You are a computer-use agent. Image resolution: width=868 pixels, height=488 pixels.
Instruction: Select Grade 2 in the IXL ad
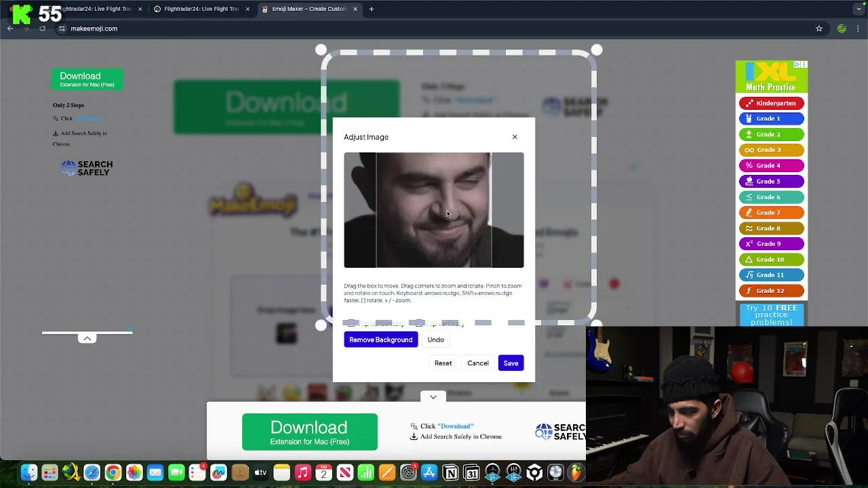click(x=772, y=134)
